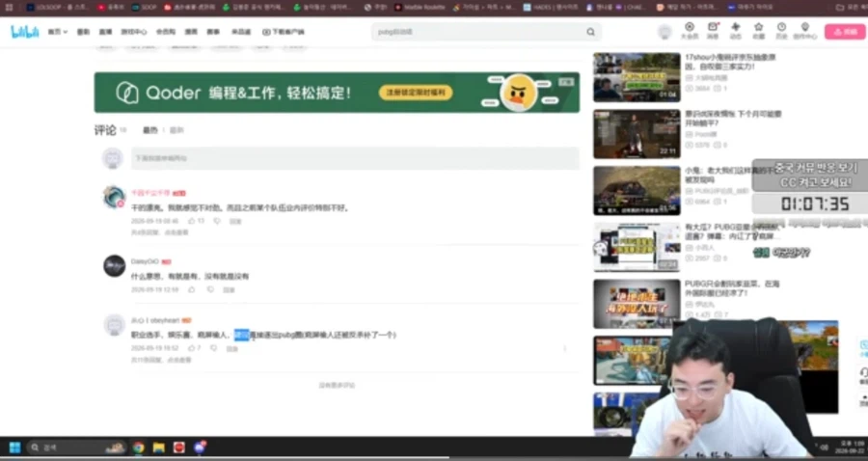Dislike the first comment

(216, 221)
